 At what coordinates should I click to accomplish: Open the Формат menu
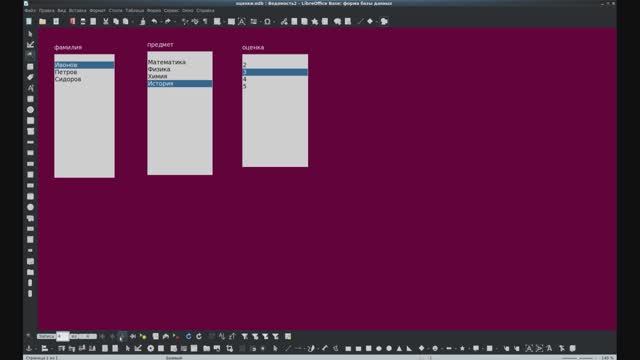(98, 11)
